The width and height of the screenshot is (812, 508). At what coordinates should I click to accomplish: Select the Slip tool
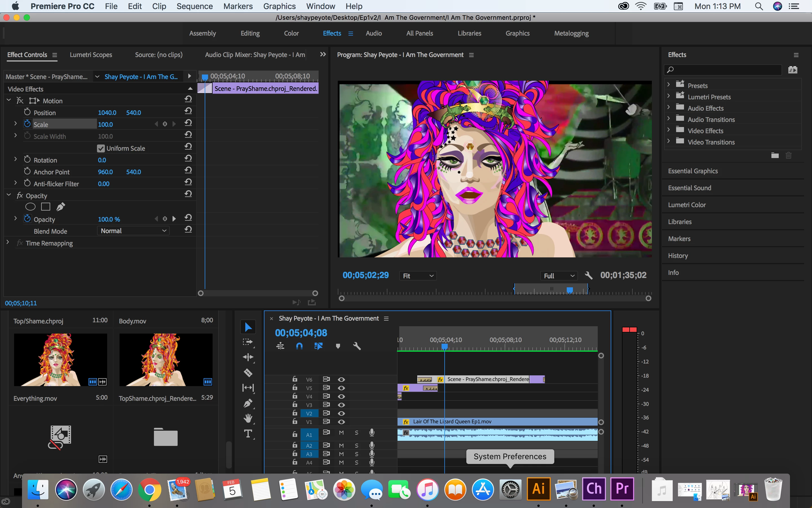pyautogui.click(x=248, y=388)
